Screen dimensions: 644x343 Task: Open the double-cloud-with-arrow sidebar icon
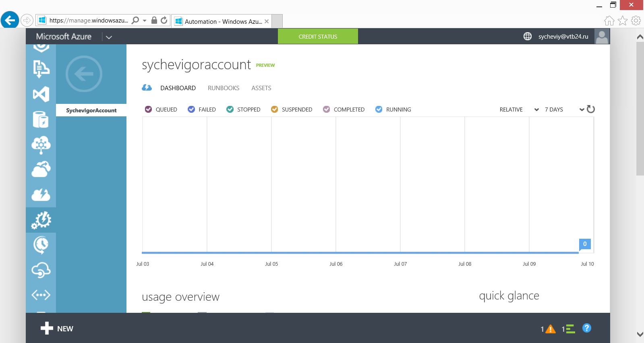click(x=41, y=169)
